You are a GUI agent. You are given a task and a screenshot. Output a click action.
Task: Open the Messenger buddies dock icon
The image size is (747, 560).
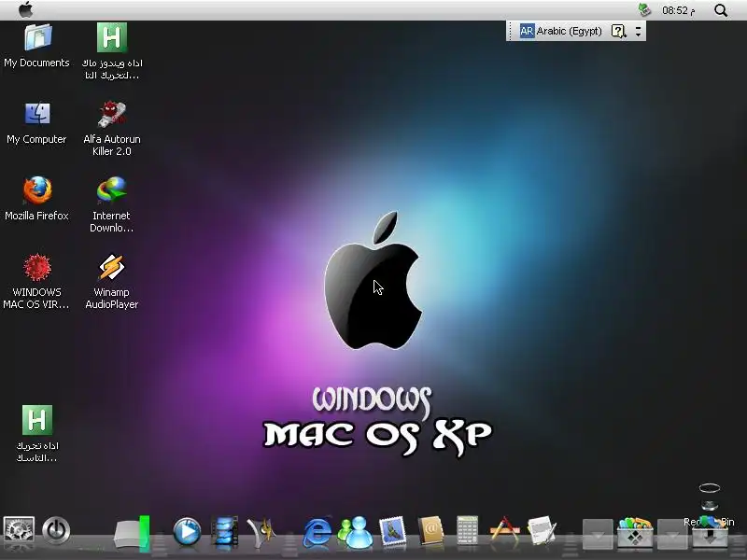point(356,531)
